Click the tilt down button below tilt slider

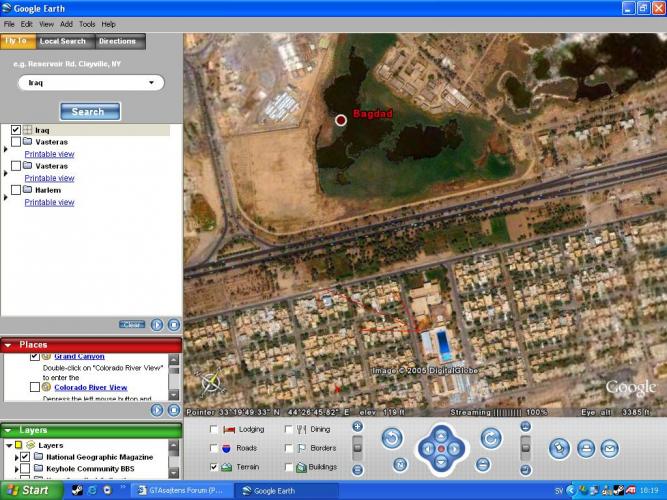(526, 470)
